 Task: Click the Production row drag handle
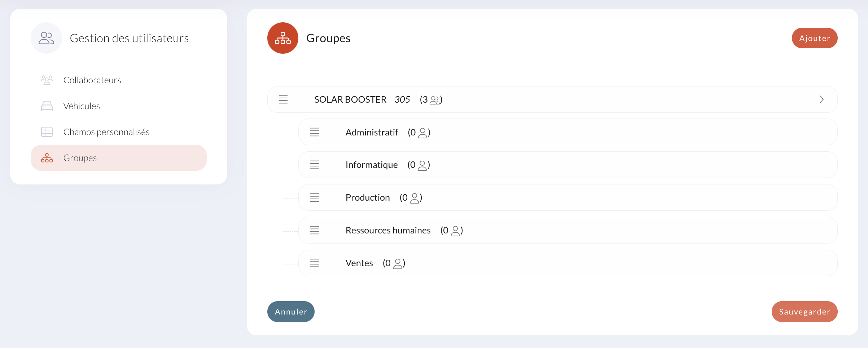pos(315,198)
